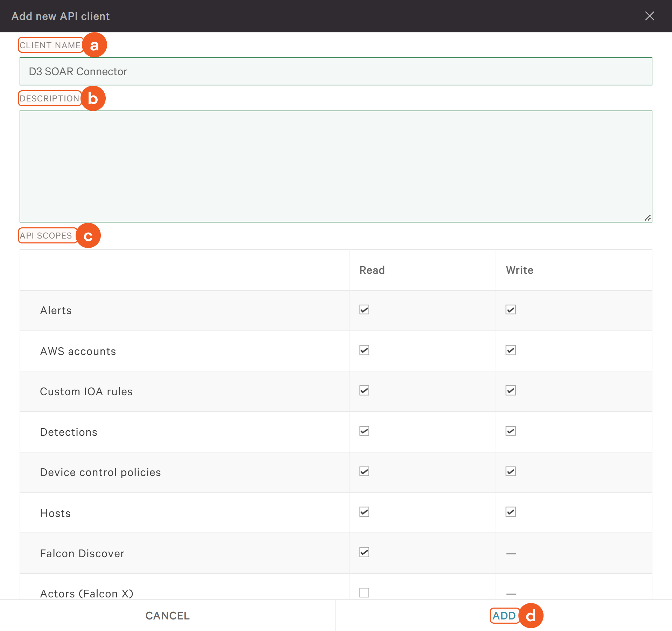Toggle Read access for Hosts
The image size is (672, 631).
364,512
